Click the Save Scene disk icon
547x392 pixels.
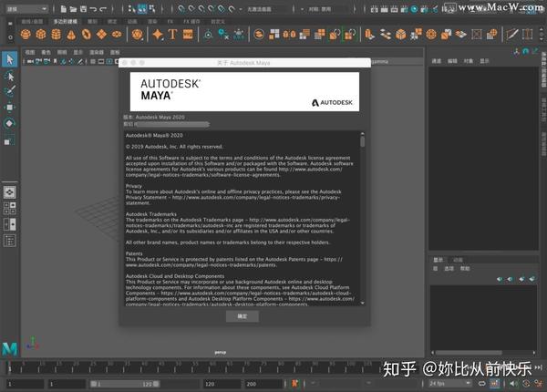[x=83, y=9]
